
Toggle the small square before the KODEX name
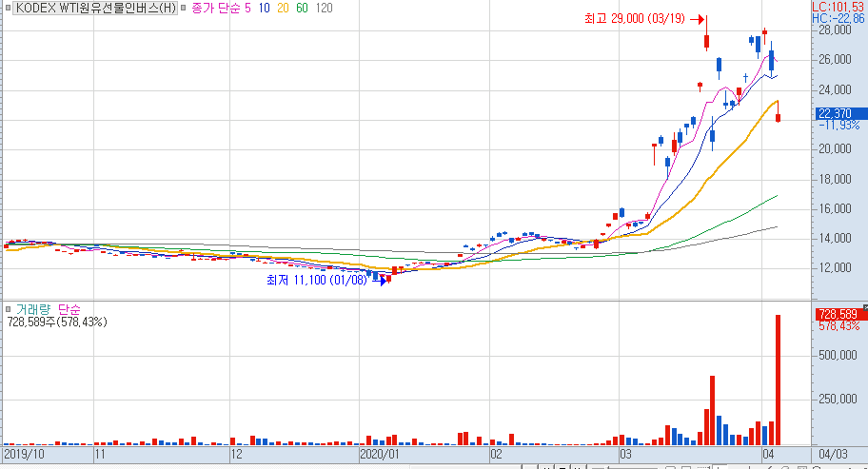point(8,9)
